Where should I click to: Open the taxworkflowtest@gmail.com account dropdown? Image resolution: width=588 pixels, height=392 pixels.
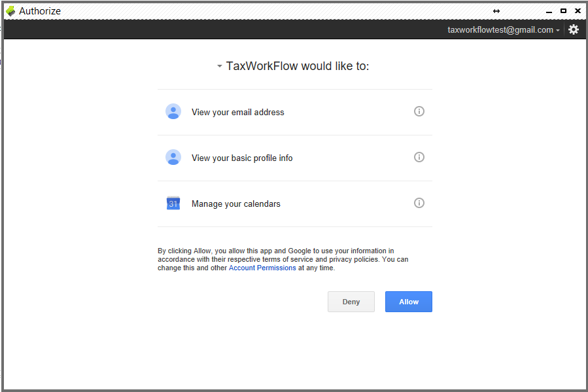[x=503, y=30]
